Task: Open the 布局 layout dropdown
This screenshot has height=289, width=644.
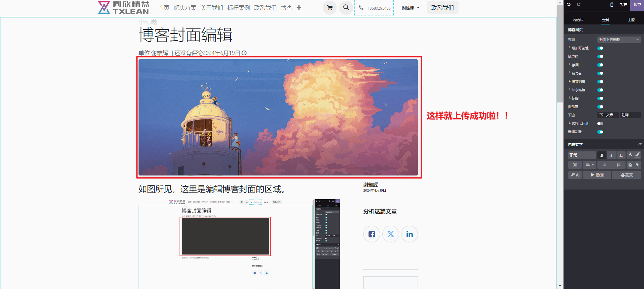Action: coord(619,40)
